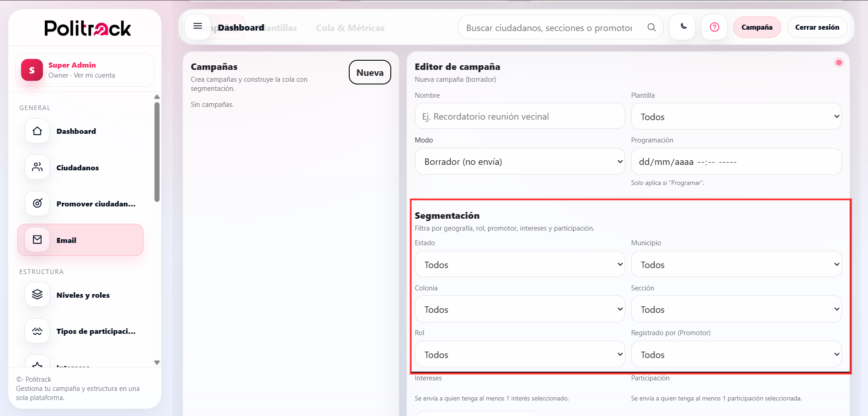Image resolution: width=868 pixels, height=416 pixels.
Task: Open the Plantilla dropdown
Action: point(735,116)
